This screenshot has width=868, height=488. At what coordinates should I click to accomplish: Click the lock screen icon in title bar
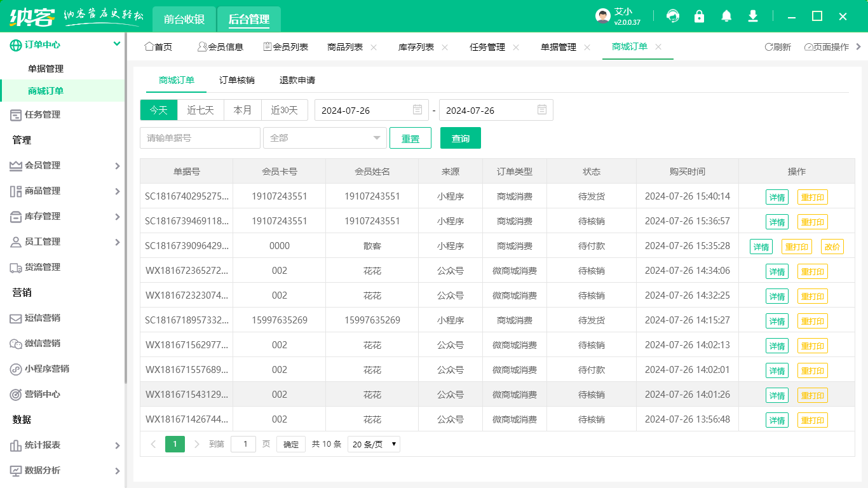[x=699, y=16]
